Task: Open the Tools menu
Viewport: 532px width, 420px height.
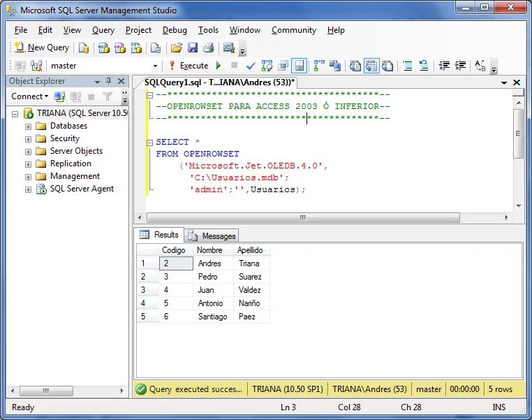Action: click(x=208, y=30)
